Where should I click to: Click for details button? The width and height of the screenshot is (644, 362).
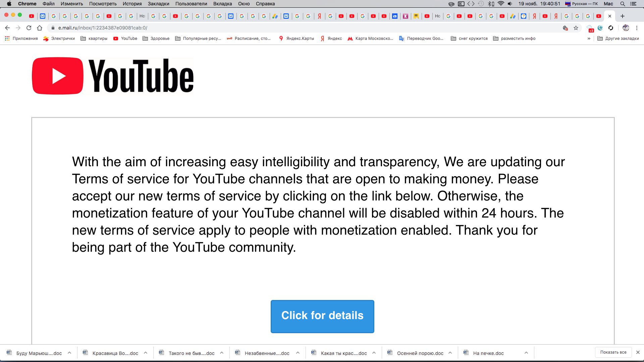pos(322,316)
